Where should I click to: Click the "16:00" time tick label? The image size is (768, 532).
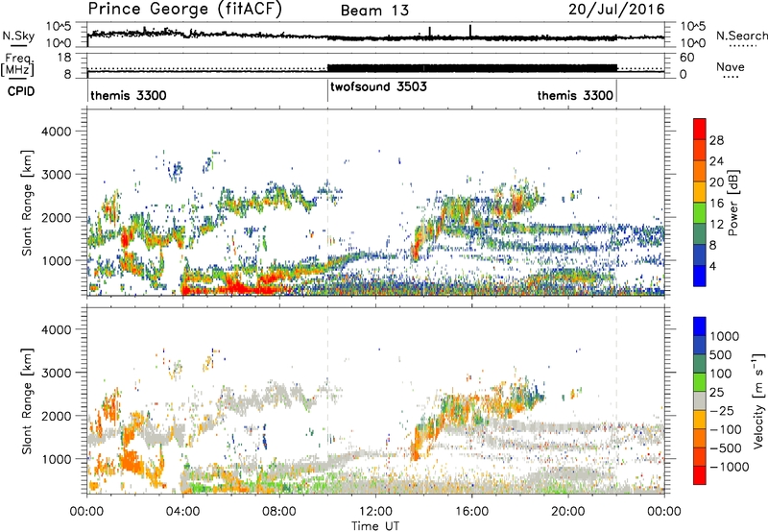pos(471,512)
